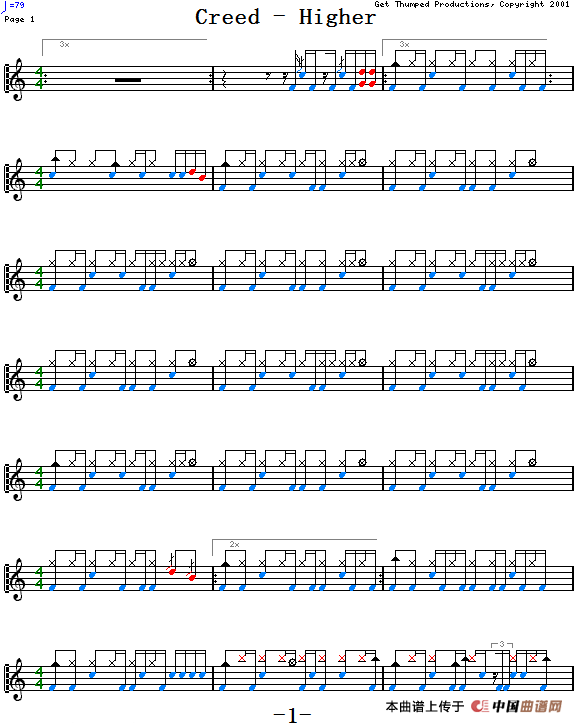This screenshot has height=723, width=576.
Task: Select the -1- page number at the bottom
Action: point(292,715)
